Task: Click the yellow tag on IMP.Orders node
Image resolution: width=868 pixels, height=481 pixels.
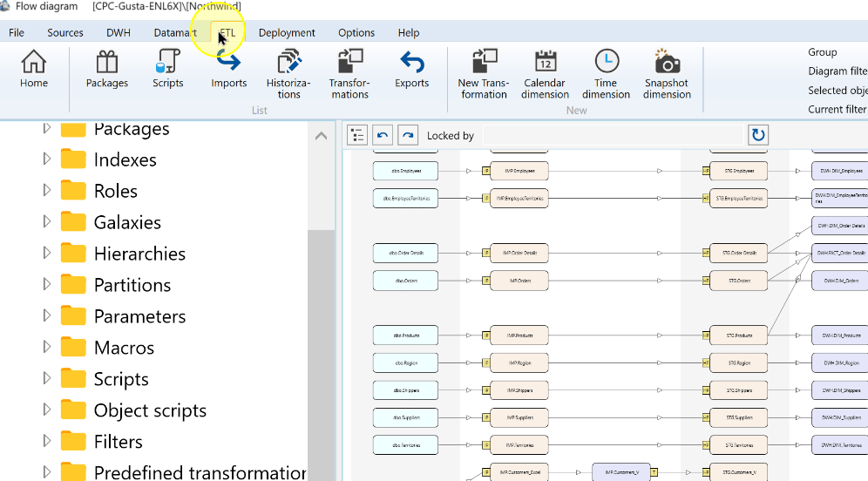Action: pos(486,281)
